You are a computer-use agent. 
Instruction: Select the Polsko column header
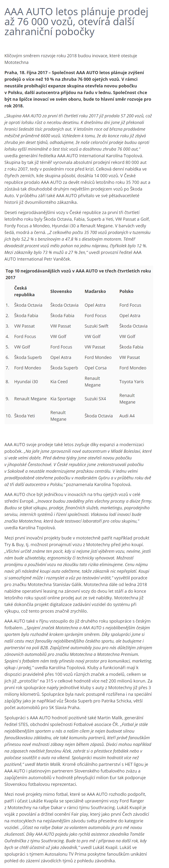(x=126, y=291)
